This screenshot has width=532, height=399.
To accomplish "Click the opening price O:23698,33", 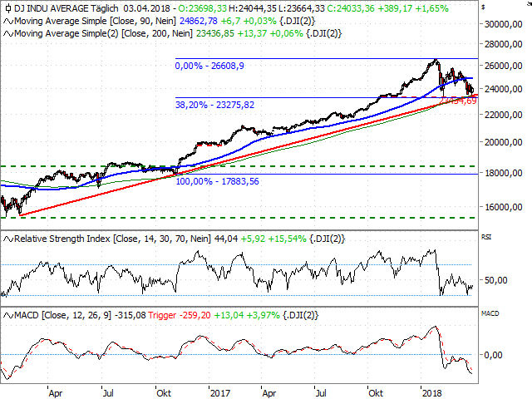I will (x=203, y=8).
